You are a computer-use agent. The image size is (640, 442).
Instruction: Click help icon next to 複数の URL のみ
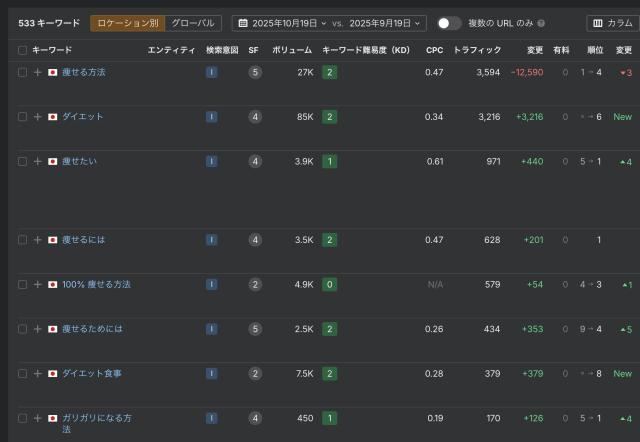(541, 23)
